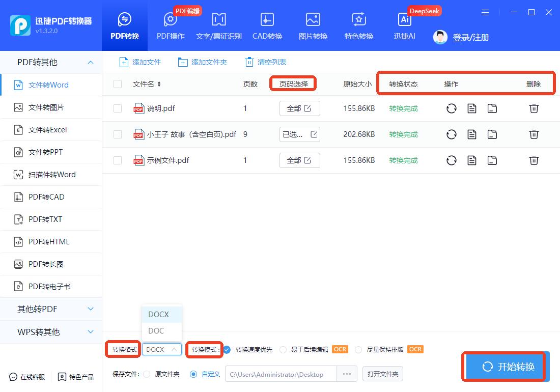Click the reconvert icon for 说明.pdf
Image resolution: width=560 pixels, height=392 pixels.
point(451,108)
